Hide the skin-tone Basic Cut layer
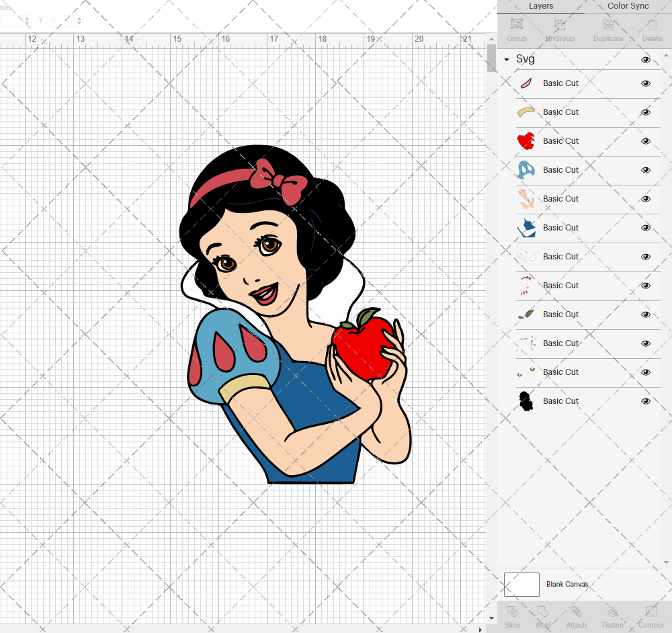The height and width of the screenshot is (633, 672). tap(645, 199)
